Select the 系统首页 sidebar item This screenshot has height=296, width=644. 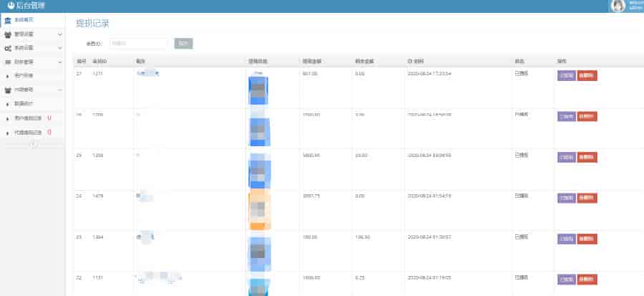pos(24,20)
